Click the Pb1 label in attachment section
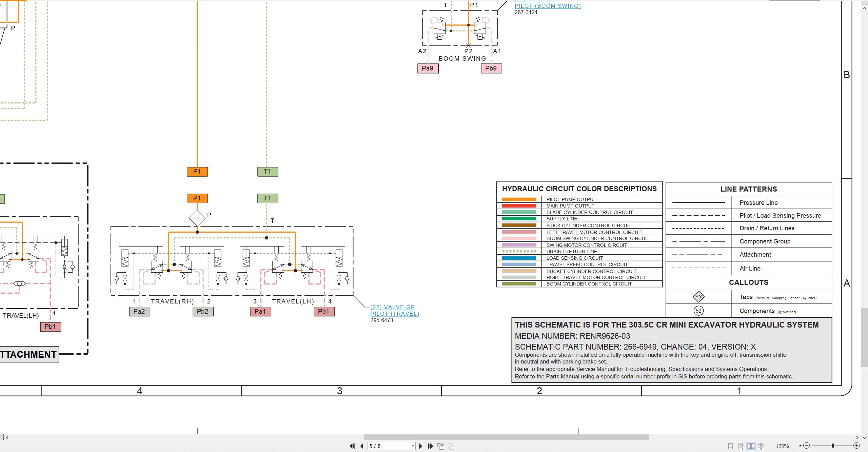The width and height of the screenshot is (868, 452). (x=51, y=327)
